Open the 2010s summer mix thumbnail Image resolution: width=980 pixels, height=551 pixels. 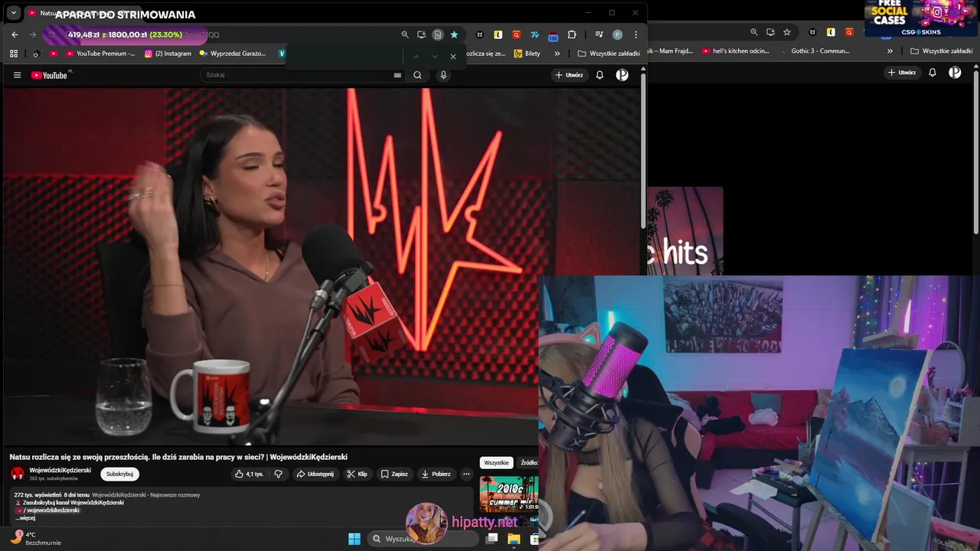pyautogui.click(x=509, y=494)
